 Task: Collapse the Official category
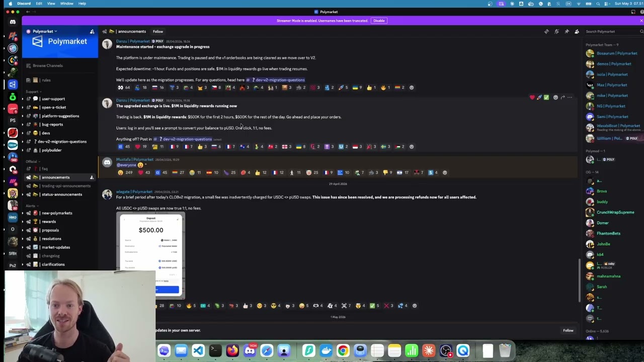coord(32,161)
